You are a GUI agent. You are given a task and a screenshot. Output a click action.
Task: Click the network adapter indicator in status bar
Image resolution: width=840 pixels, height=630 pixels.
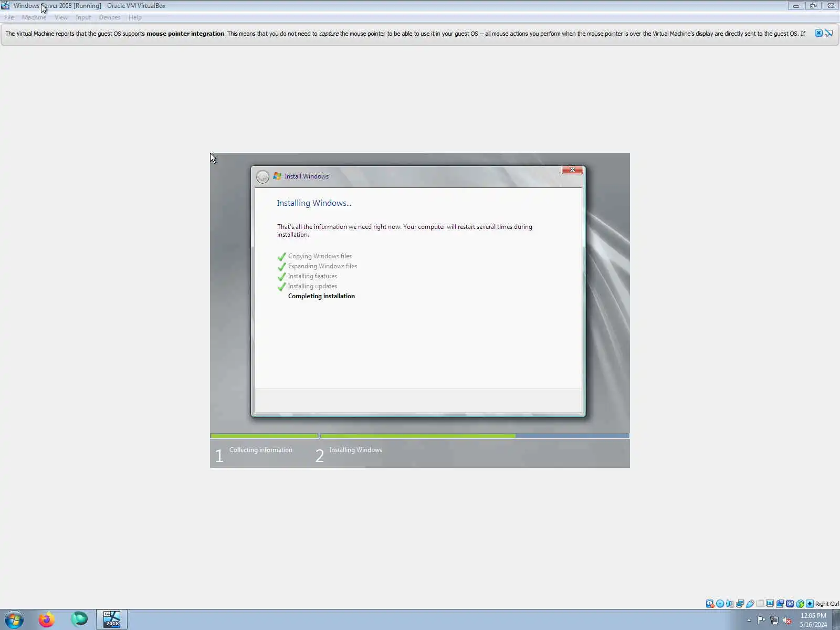pyautogui.click(x=740, y=604)
